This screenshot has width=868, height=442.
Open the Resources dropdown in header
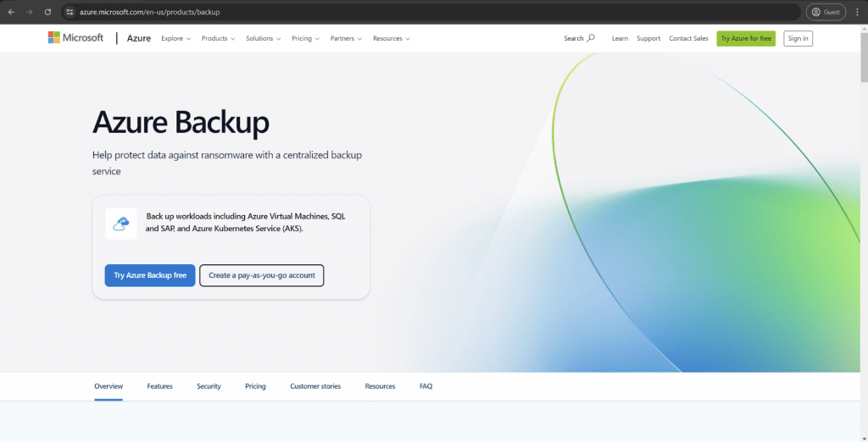tap(391, 38)
